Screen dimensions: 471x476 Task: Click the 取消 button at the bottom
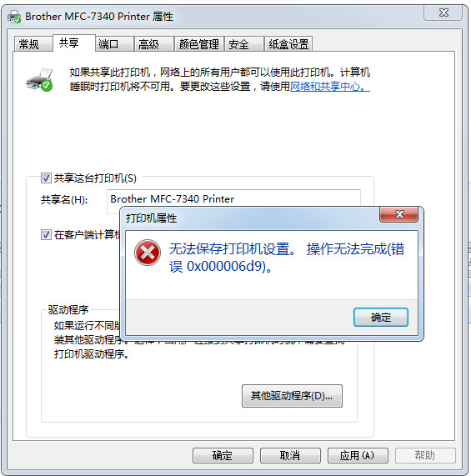pyautogui.click(x=290, y=455)
